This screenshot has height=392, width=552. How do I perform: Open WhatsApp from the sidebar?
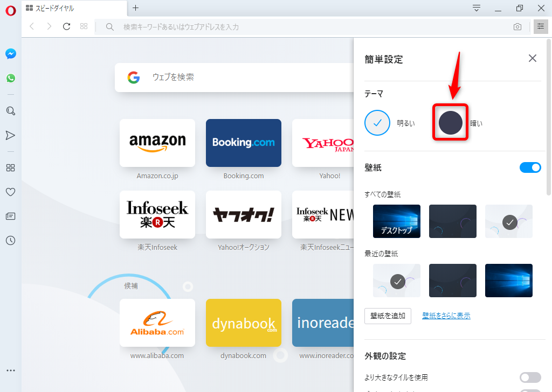pyautogui.click(x=10, y=78)
